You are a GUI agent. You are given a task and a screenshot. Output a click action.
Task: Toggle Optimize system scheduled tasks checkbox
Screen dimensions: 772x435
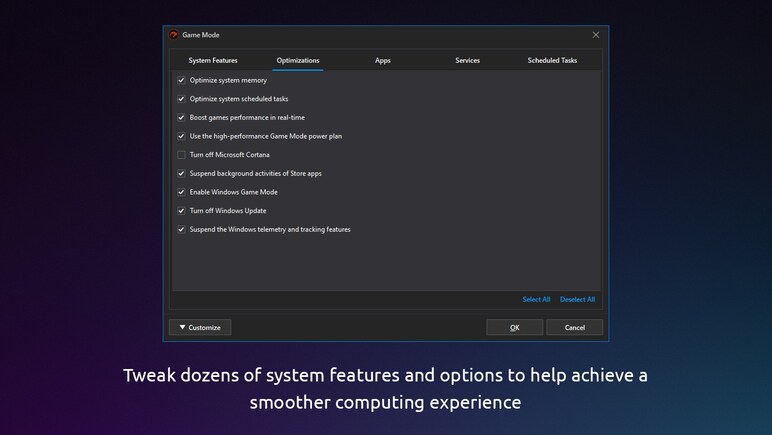pos(181,99)
